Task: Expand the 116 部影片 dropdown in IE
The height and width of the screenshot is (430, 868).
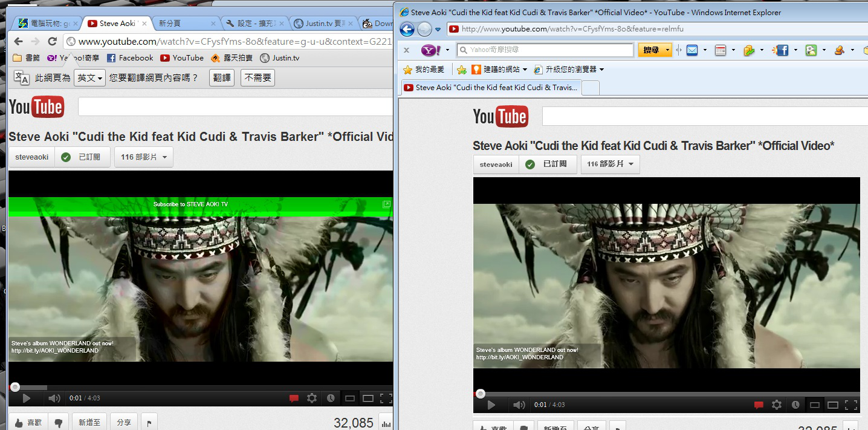Action: [x=611, y=164]
